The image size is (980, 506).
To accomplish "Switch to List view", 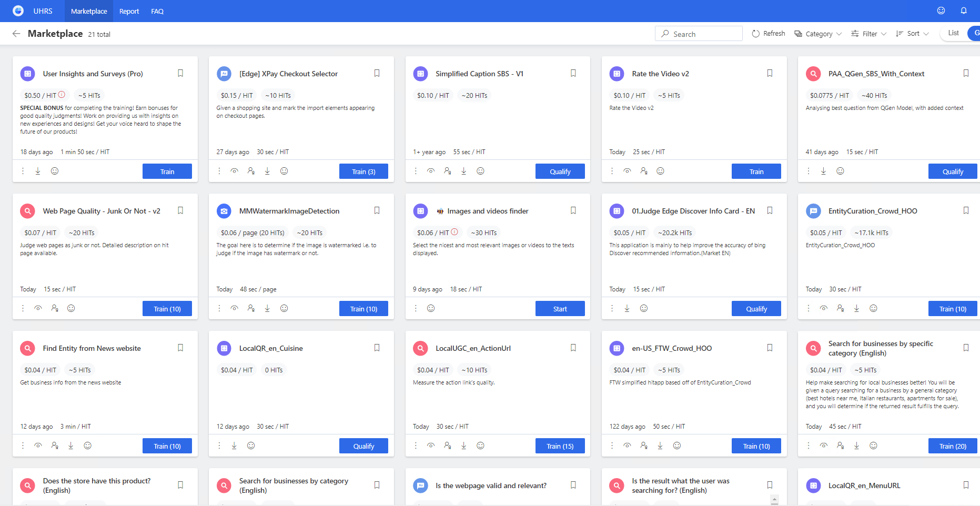I will (953, 33).
